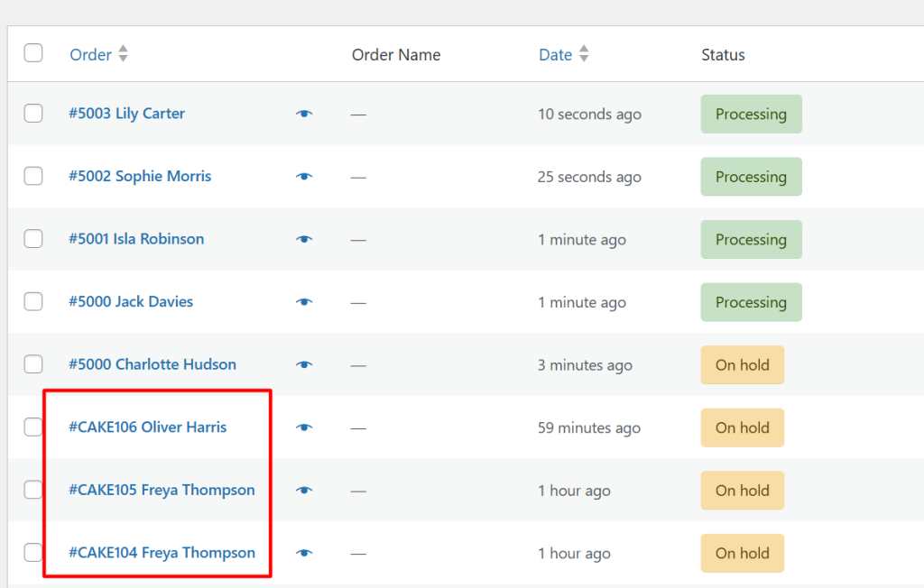The image size is (924, 588).
Task: Sort orders using the Order column arrows
Action: pos(123,55)
